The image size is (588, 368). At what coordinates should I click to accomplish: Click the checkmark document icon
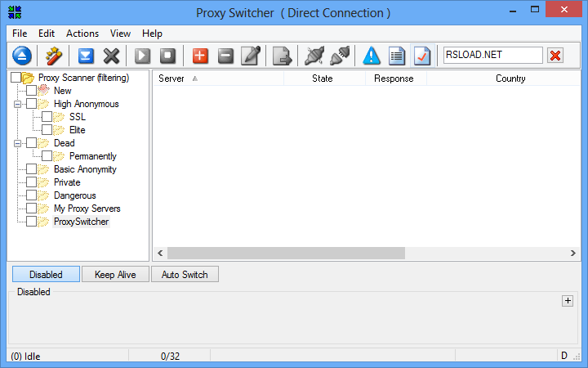[422, 56]
